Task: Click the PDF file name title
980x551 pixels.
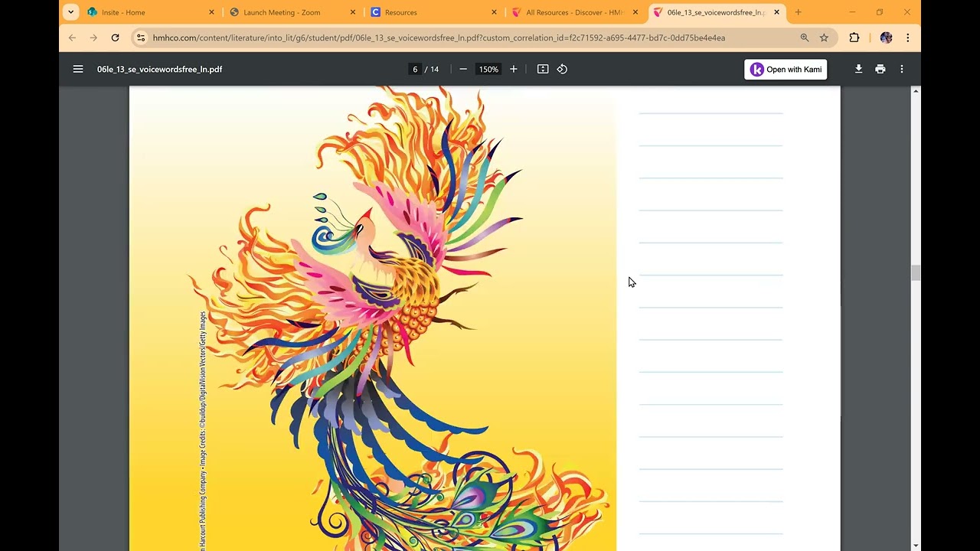Action: 159,69
